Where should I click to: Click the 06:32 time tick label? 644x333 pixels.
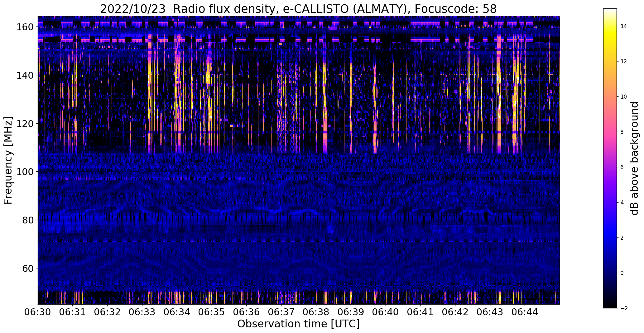pos(107,312)
